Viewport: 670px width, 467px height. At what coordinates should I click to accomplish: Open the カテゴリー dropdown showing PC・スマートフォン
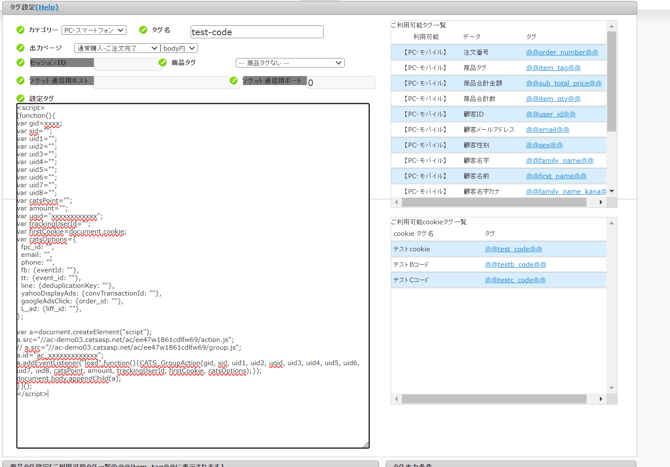pos(93,31)
